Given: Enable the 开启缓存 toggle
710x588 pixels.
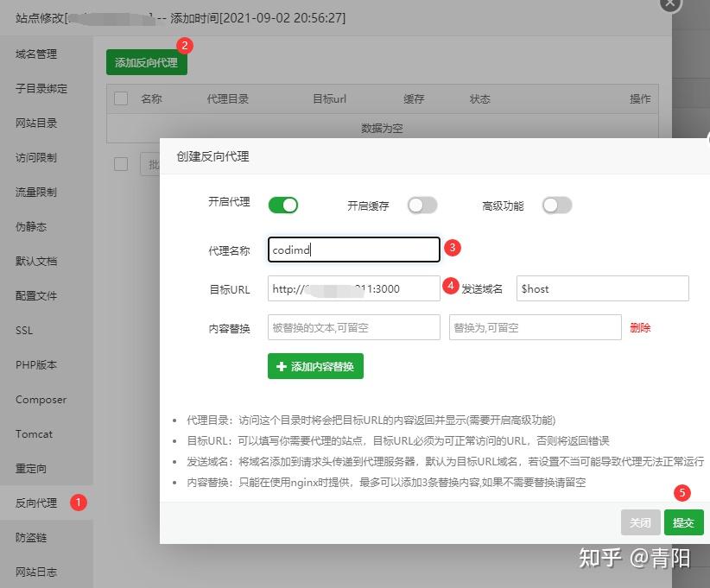Looking at the screenshot, I should click(x=422, y=205).
